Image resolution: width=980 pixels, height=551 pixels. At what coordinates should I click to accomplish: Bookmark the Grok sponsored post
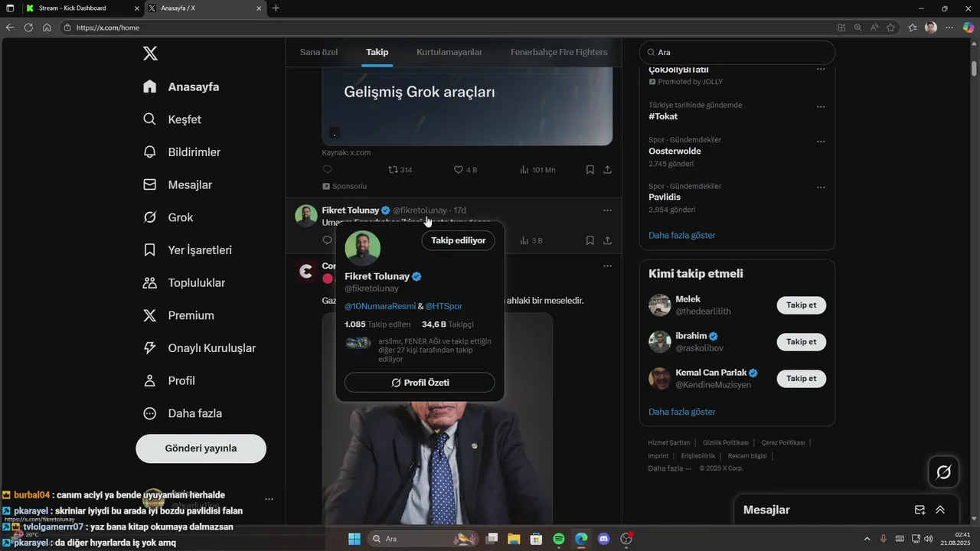tap(590, 170)
